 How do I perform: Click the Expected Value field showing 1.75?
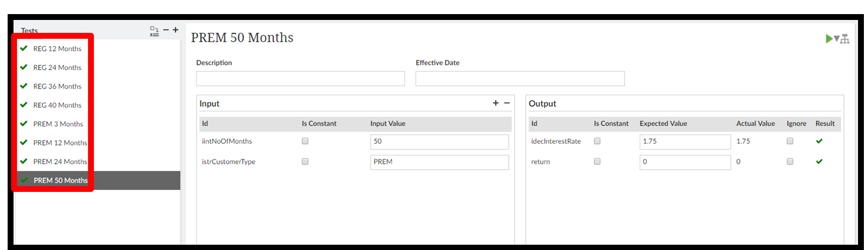685,142
